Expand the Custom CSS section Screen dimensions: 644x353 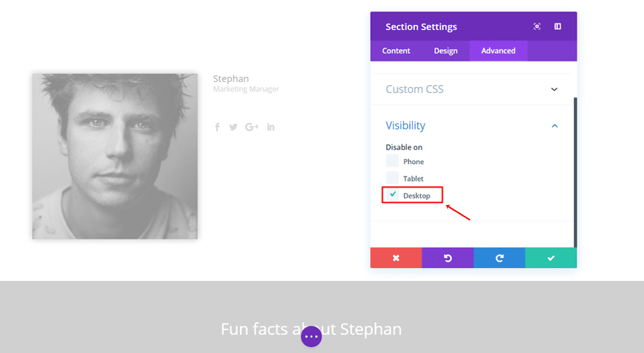point(554,89)
